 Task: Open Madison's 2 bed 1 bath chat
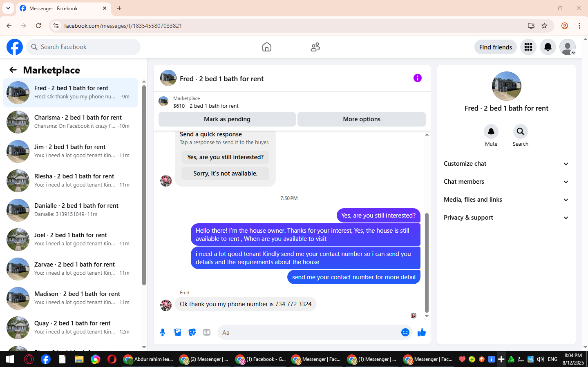[70, 298]
